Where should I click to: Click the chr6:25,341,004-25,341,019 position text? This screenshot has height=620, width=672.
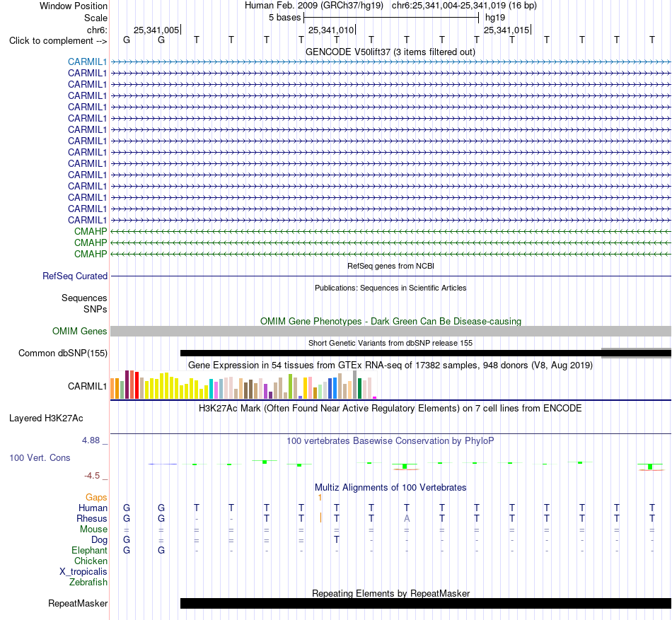[x=464, y=6]
